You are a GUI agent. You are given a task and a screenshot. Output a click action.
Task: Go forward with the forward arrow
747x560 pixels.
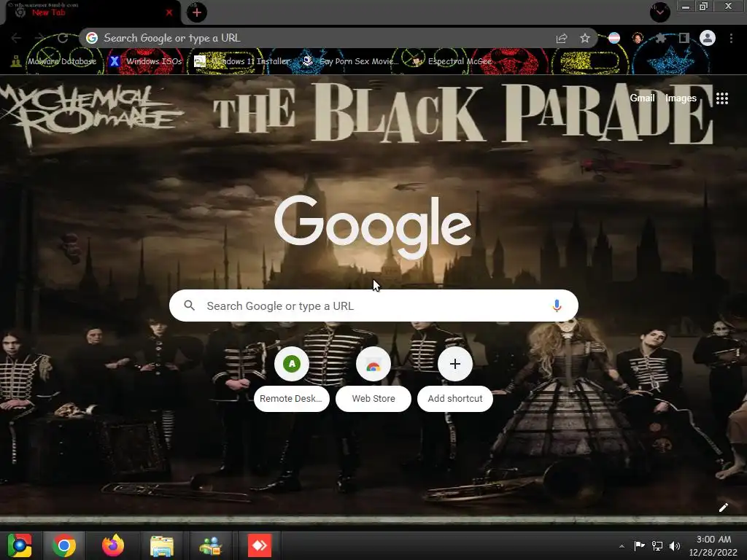[x=39, y=38]
